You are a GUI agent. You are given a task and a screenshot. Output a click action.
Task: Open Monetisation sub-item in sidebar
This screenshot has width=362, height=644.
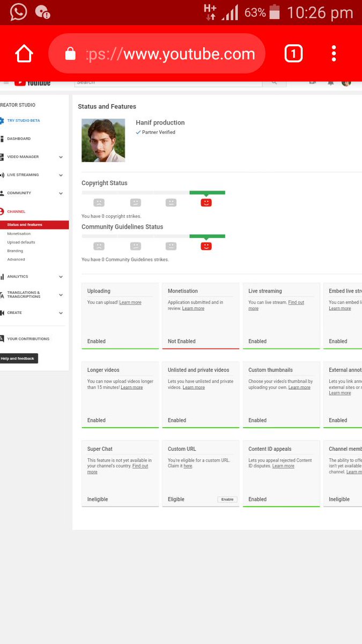[19, 233]
